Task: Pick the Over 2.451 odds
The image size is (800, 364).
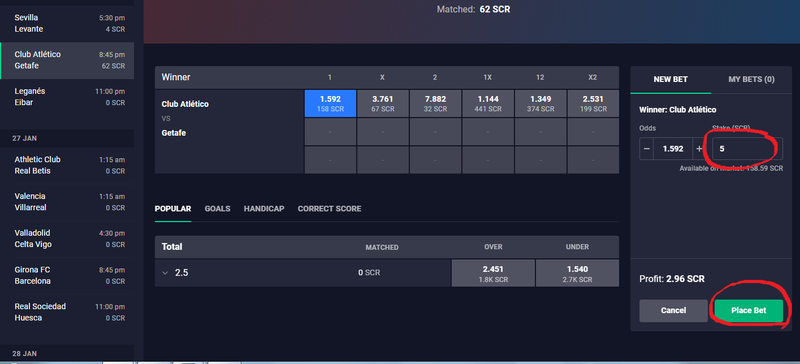Action: coord(493,273)
